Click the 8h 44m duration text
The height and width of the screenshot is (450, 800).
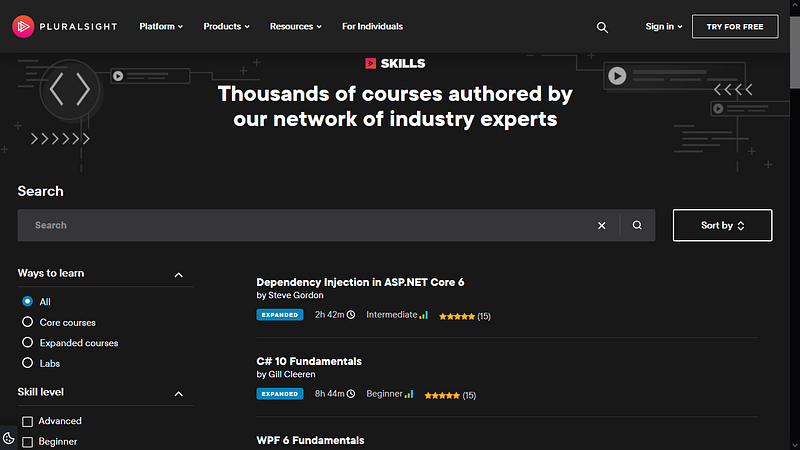(330, 394)
